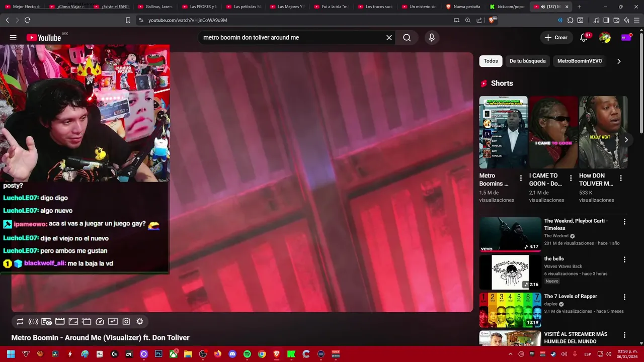Start voice search with the microphone
644x362 pixels.
(x=431, y=38)
